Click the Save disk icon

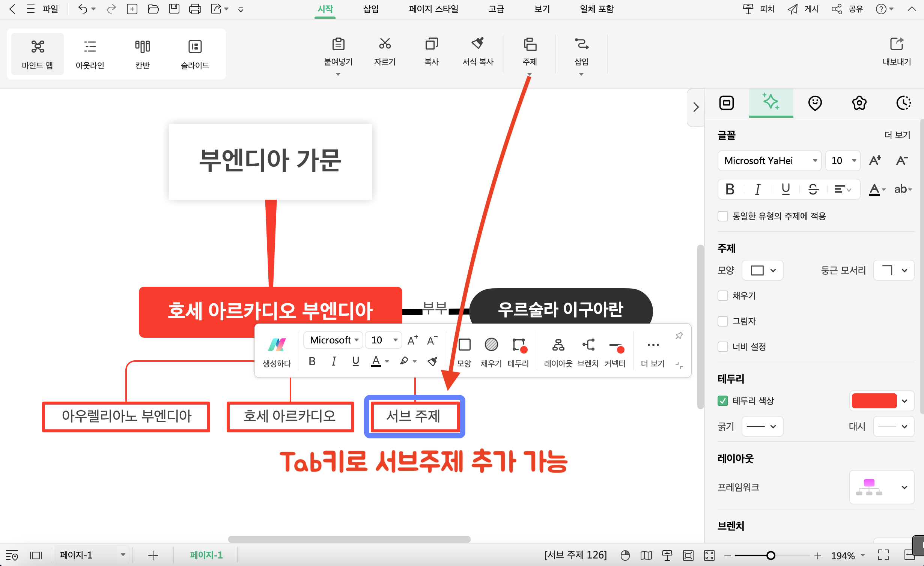pos(174,9)
